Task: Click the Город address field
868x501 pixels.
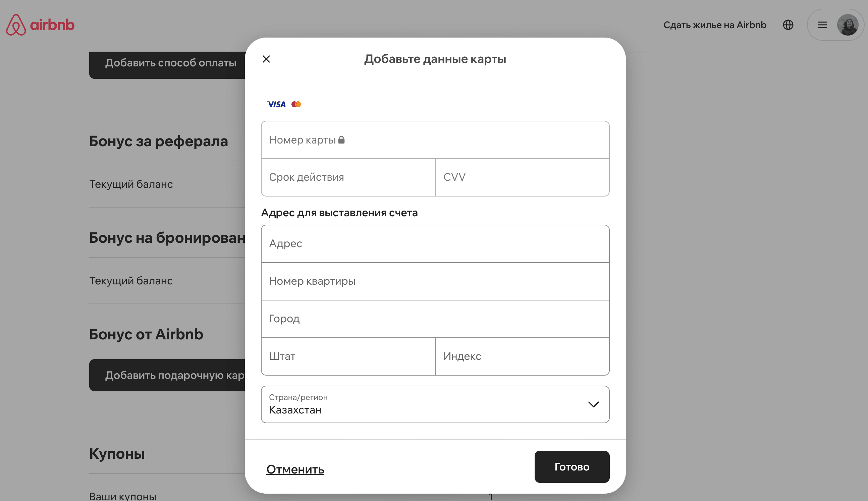Action: [x=435, y=319]
